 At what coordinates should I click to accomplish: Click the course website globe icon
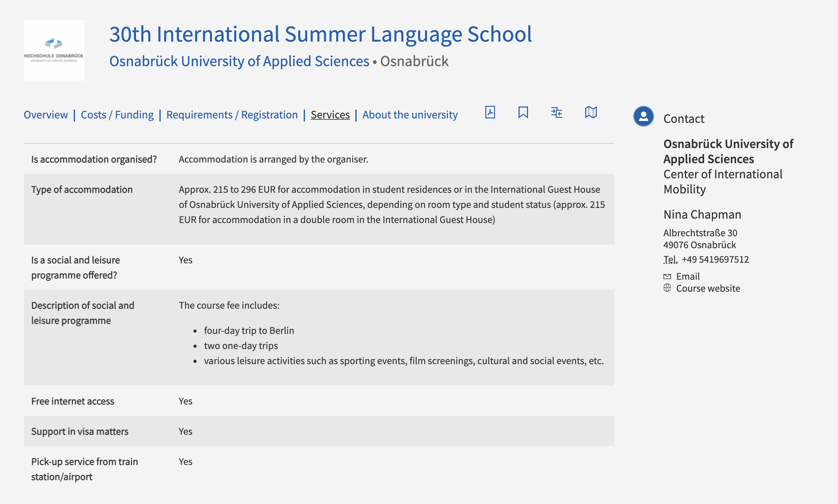pyautogui.click(x=666, y=289)
